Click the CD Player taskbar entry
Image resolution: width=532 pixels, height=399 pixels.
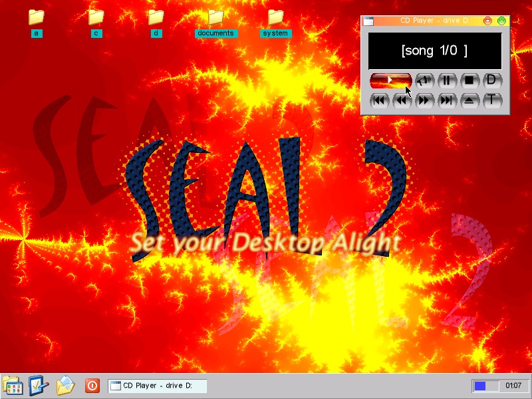tap(157, 386)
